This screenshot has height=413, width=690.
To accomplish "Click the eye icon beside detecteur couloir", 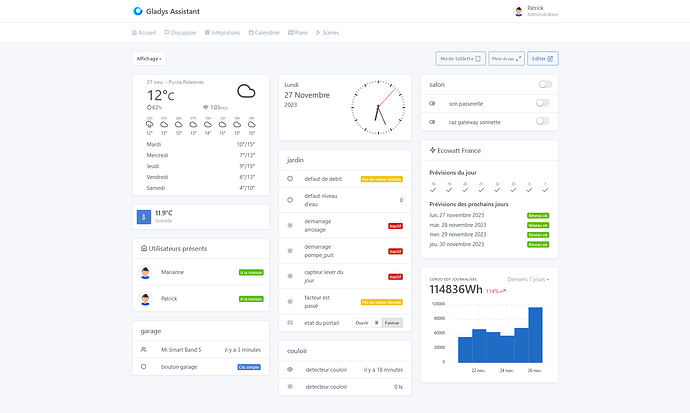I will 290,370.
